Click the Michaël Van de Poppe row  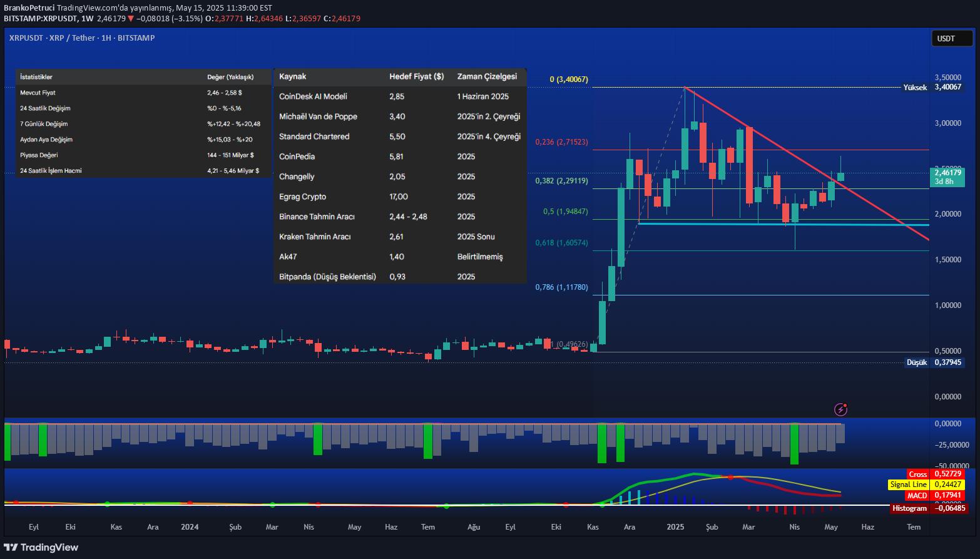click(x=400, y=116)
